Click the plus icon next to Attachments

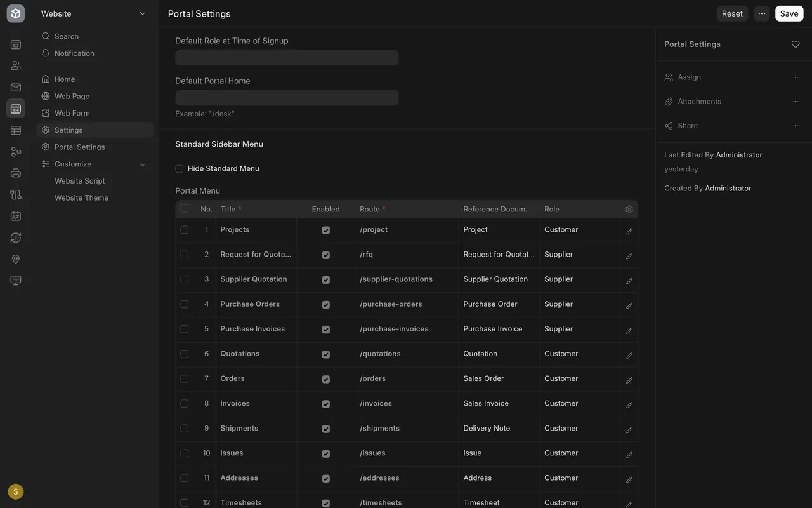tap(796, 102)
